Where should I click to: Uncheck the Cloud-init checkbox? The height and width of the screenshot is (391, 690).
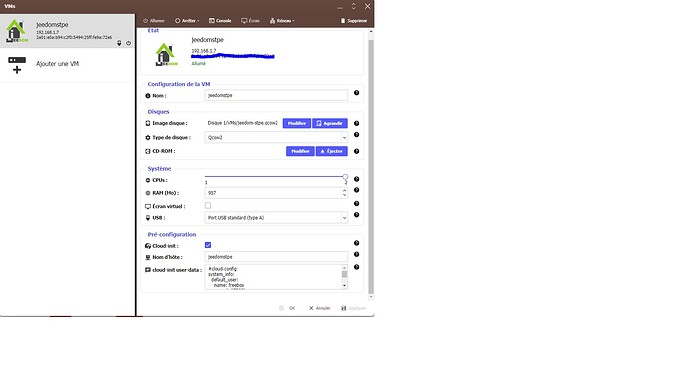pos(208,245)
